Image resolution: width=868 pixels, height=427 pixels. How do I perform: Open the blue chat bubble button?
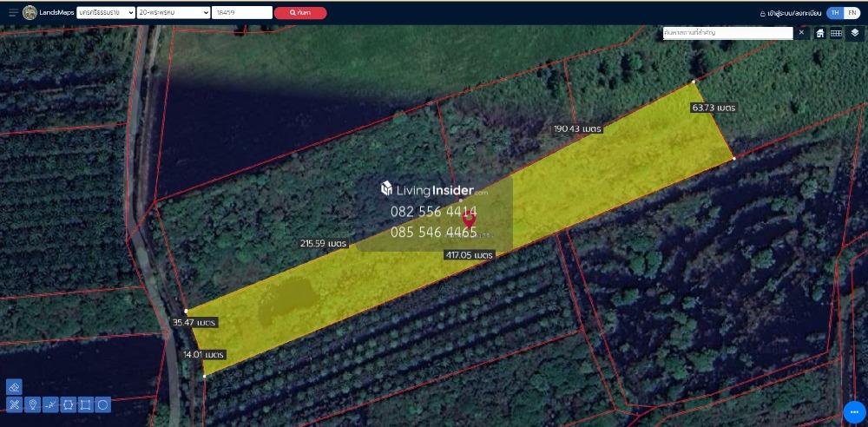tap(854, 412)
